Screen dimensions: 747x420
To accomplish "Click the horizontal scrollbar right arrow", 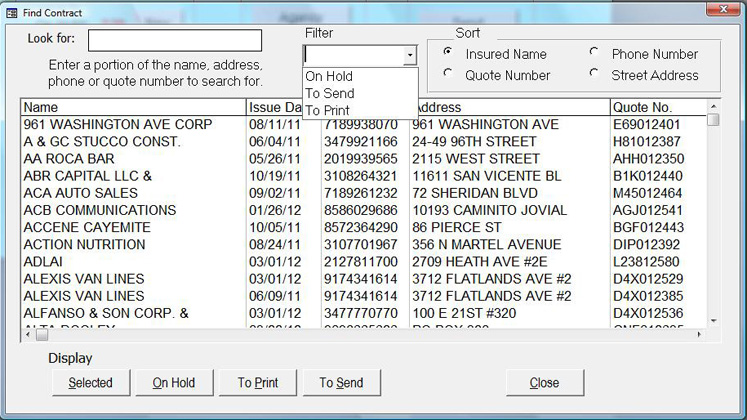I will click(699, 335).
